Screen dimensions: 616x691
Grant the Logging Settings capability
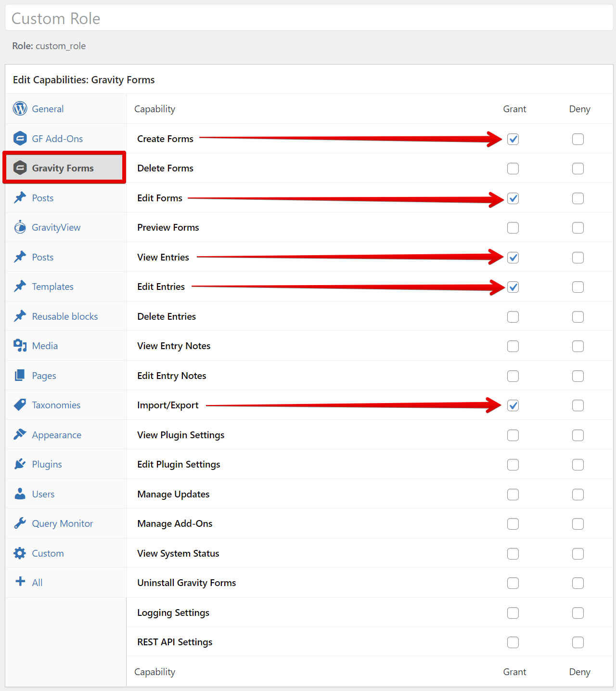(x=513, y=613)
